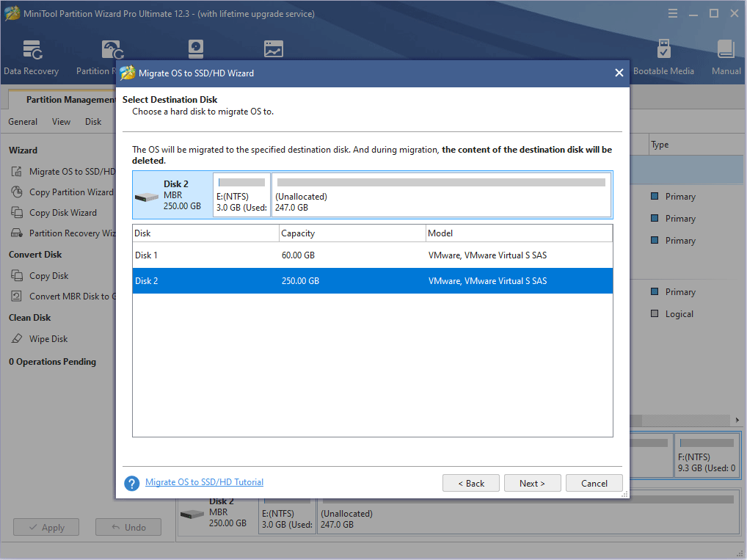The height and width of the screenshot is (560, 747).
Task: Close the Migrate OS wizard dialog
Action: 619,73
